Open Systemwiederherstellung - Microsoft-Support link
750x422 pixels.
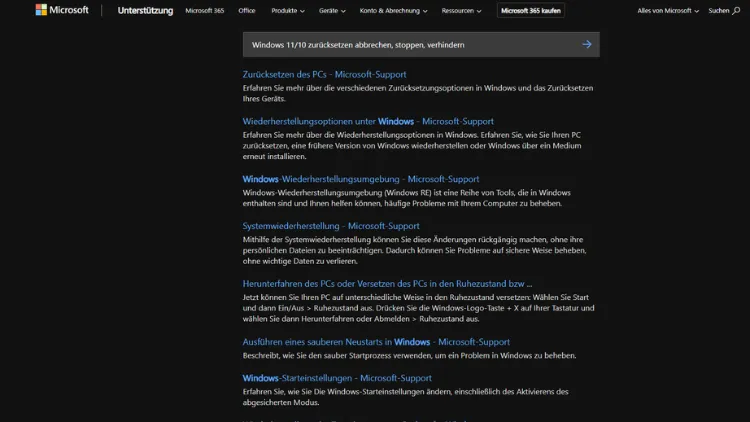(331, 226)
